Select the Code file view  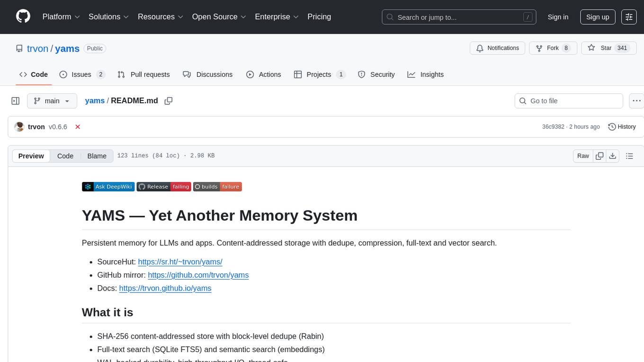(x=65, y=156)
